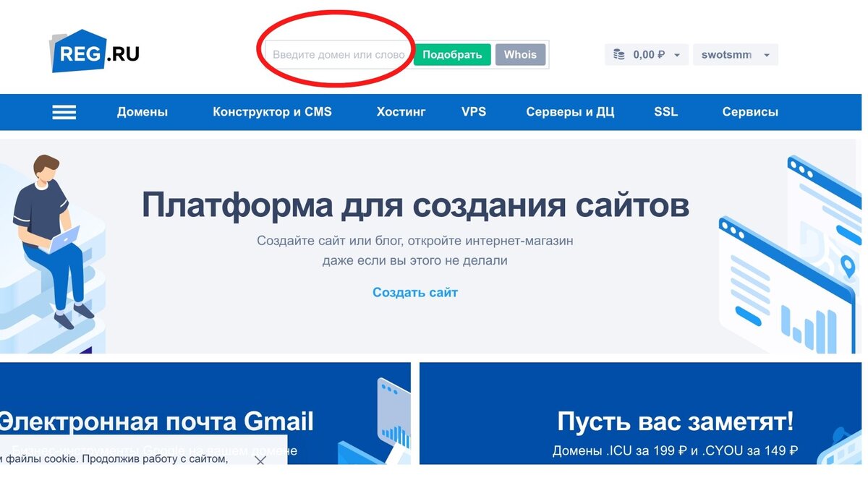Expand the swotsmm account menu
The width and height of the screenshot is (868, 488).
click(x=735, y=53)
